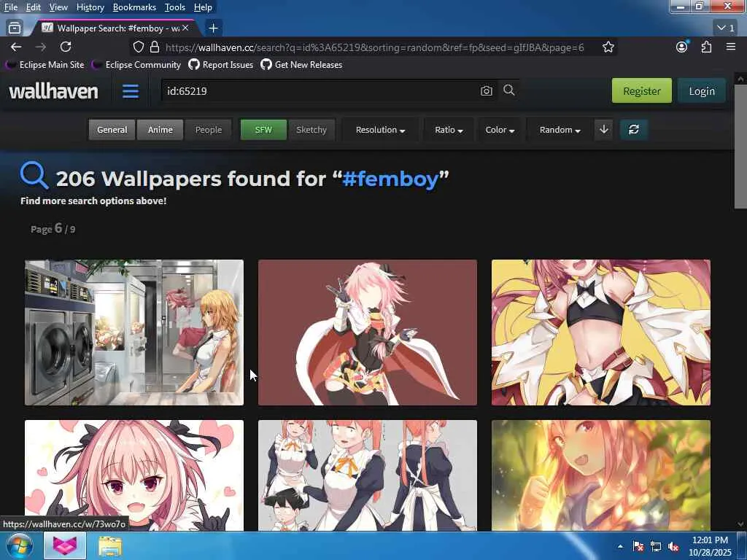This screenshot has width=747, height=560.
Task: Toggle the SFW purity filter
Action: click(x=263, y=130)
